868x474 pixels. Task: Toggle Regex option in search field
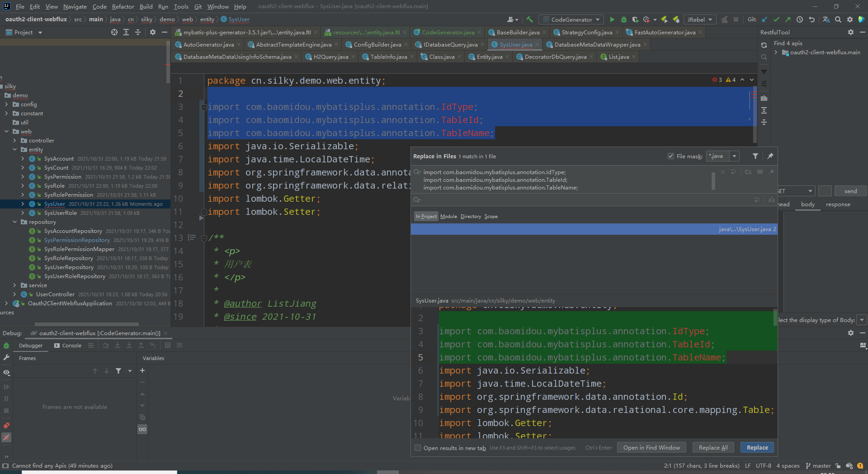[x=771, y=172]
